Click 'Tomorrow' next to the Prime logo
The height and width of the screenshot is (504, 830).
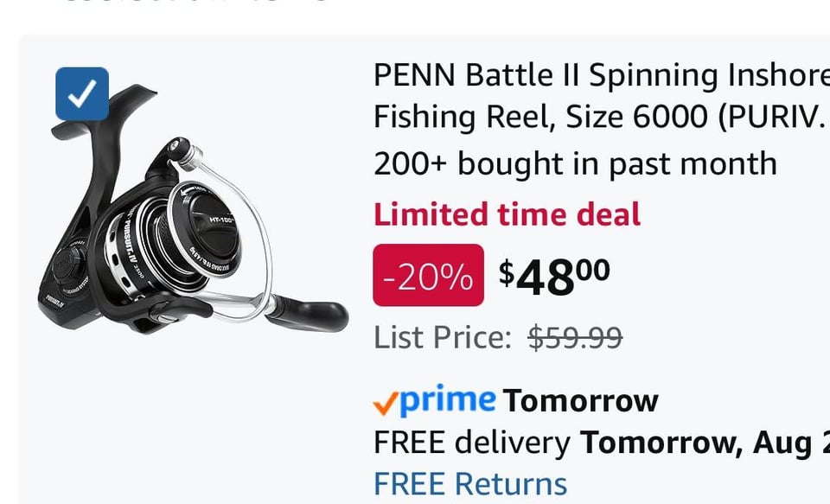pyautogui.click(x=580, y=401)
